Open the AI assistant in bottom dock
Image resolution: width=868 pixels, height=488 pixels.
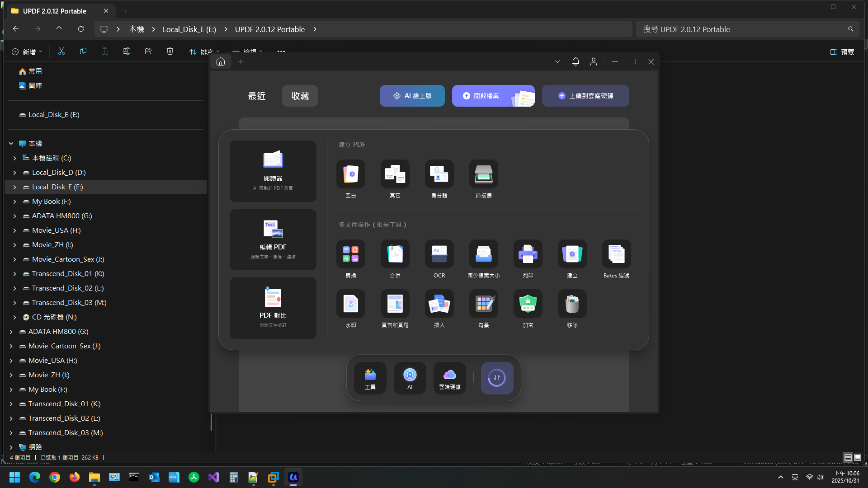(x=410, y=378)
